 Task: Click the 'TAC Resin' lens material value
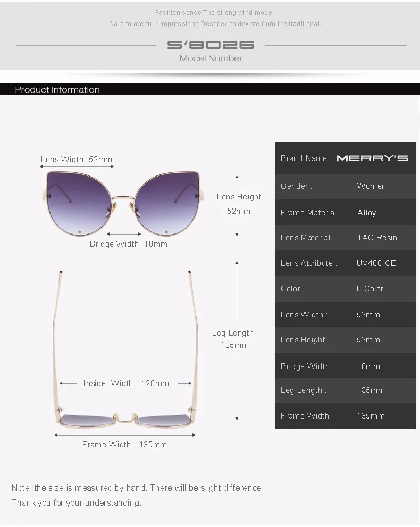click(x=377, y=238)
